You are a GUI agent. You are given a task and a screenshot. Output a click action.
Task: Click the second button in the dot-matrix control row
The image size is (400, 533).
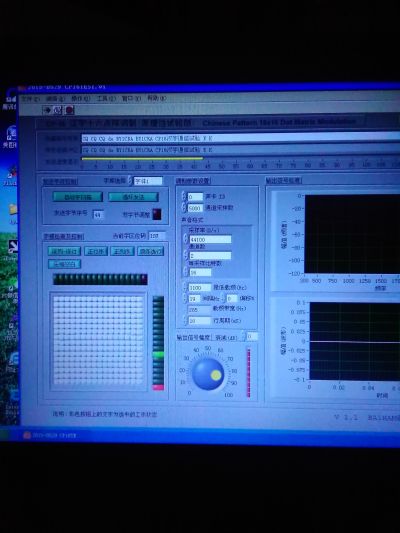[96, 251]
